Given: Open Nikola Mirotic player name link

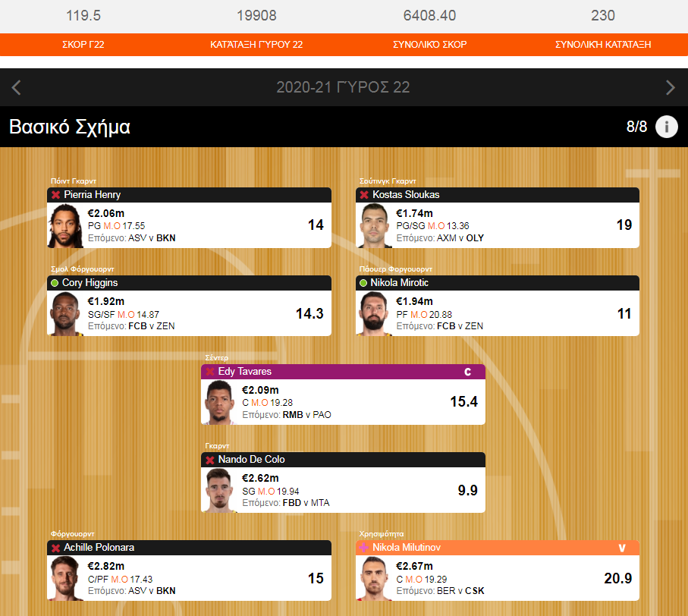Looking at the screenshot, I should 399,282.
